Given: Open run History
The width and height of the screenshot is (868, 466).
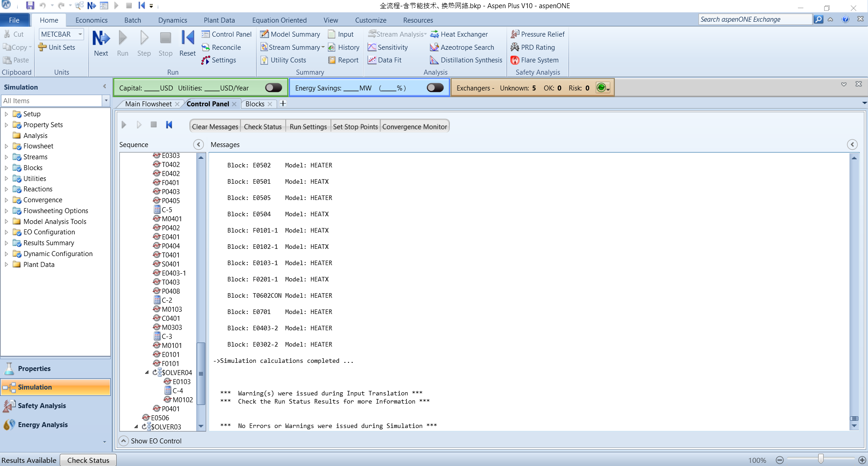Looking at the screenshot, I should [344, 48].
